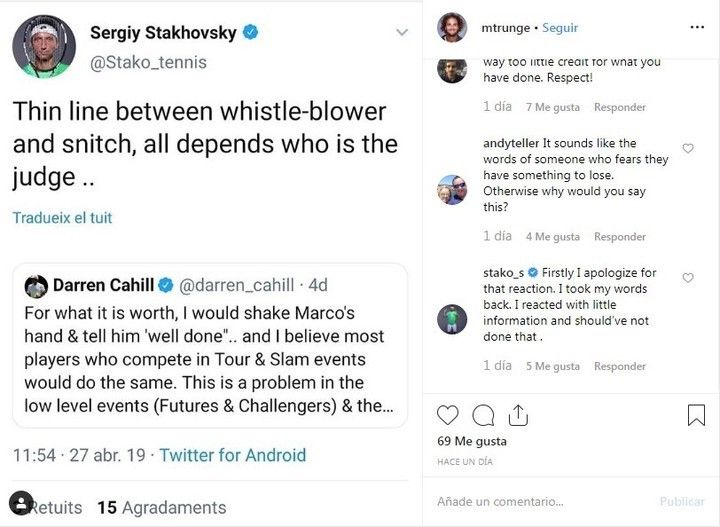Save post with the bookmark icon
Screen dimensions: 720x527
point(696,415)
